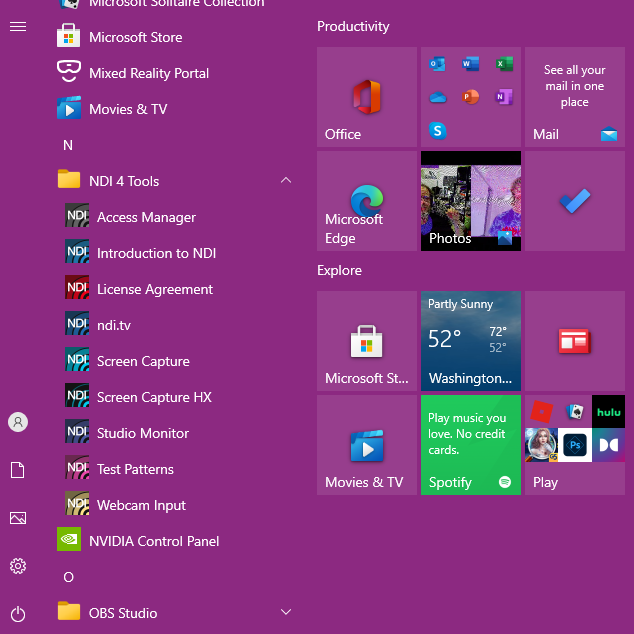Screen dimensions: 634x634
Task: Click the Power icon
Action: point(18,614)
